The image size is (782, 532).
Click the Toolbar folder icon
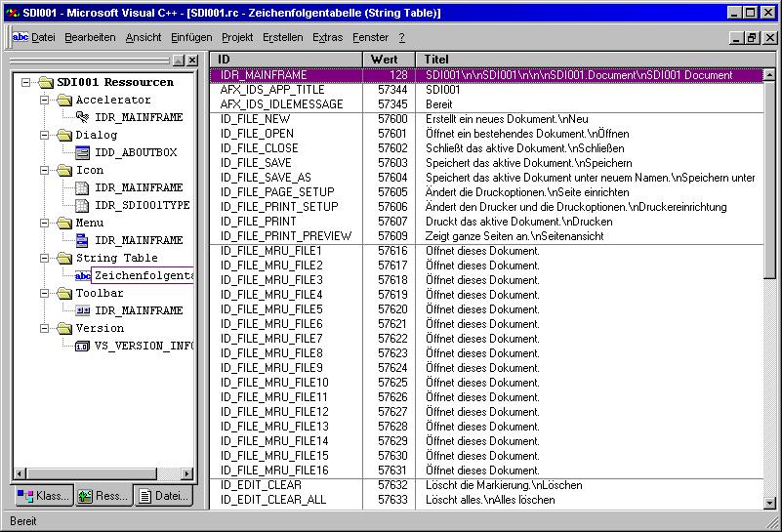tap(64, 293)
